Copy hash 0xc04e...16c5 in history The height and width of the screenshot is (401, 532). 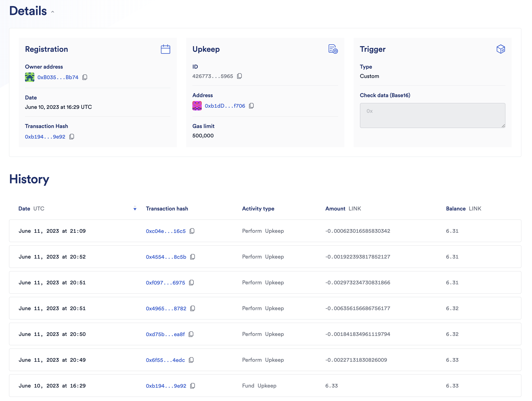pyautogui.click(x=192, y=231)
